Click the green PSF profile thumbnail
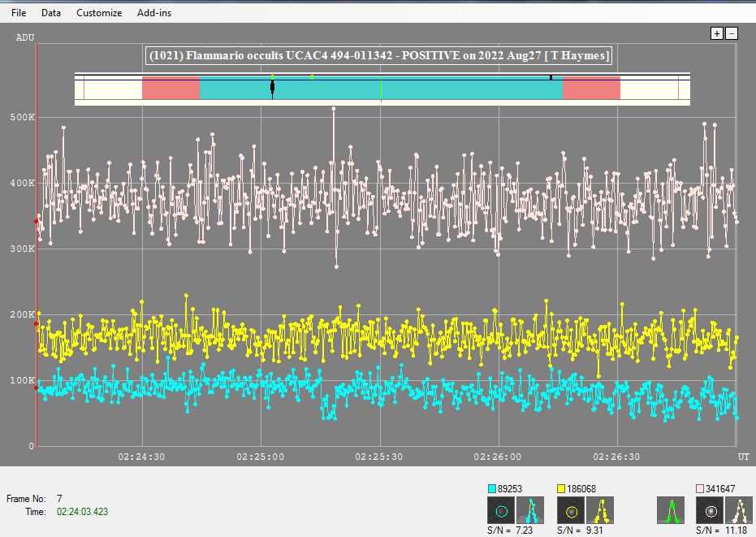The width and height of the screenshot is (756, 537). click(x=671, y=510)
